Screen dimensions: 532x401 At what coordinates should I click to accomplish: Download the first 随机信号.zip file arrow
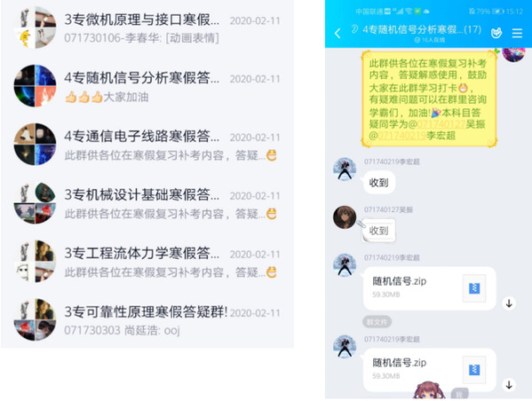(509, 303)
